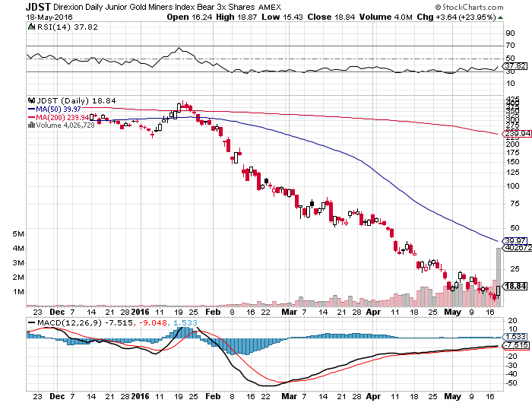The width and height of the screenshot is (532, 403).
Task: Click the blue line marker for MA(50)
Action: (32, 109)
